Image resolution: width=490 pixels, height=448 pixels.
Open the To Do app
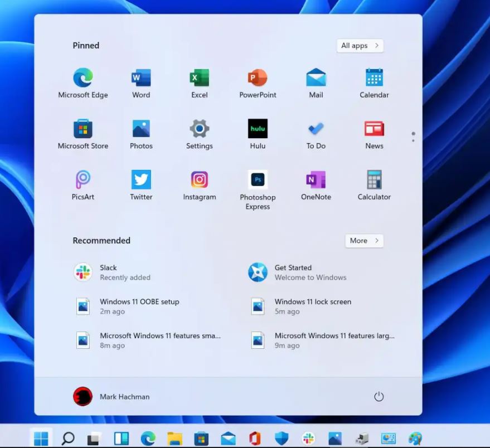[x=316, y=134]
